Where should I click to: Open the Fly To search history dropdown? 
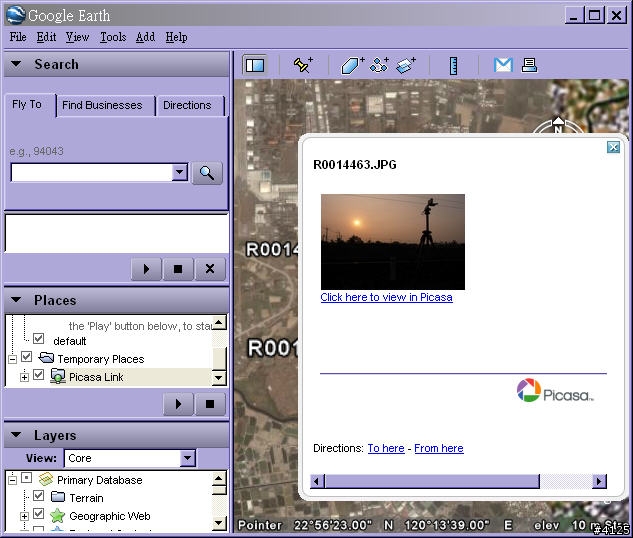[179, 172]
